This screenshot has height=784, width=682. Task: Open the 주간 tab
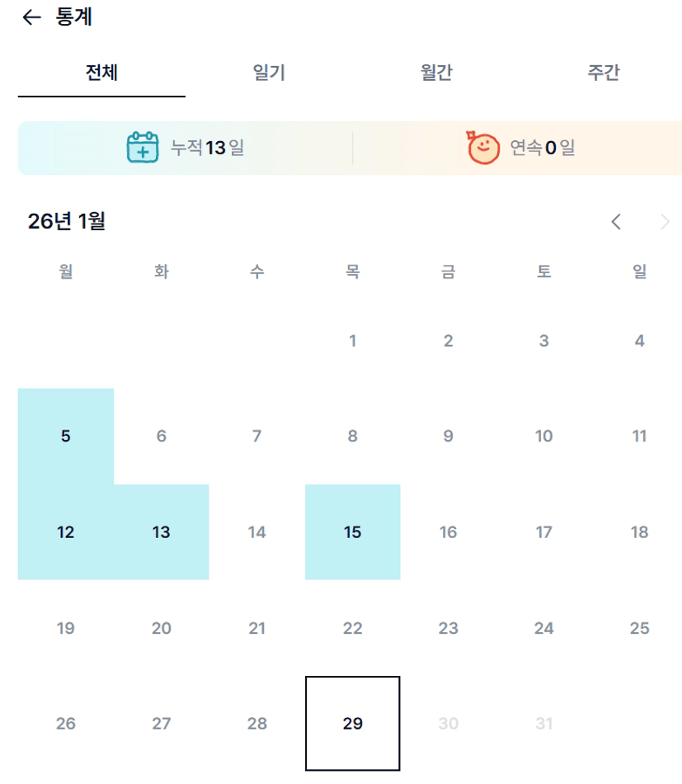click(x=604, y=73)
